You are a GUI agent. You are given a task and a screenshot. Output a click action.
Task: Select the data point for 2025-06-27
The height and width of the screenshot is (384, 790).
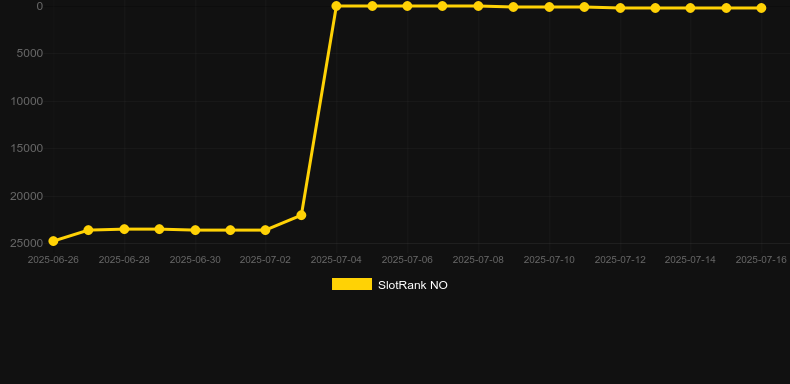[x=88, y=230]
